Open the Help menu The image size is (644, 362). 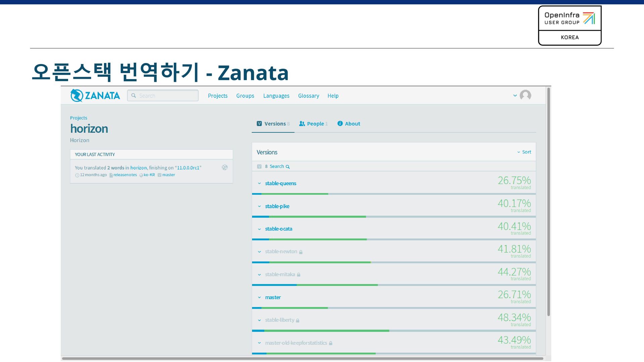(333, 96)
